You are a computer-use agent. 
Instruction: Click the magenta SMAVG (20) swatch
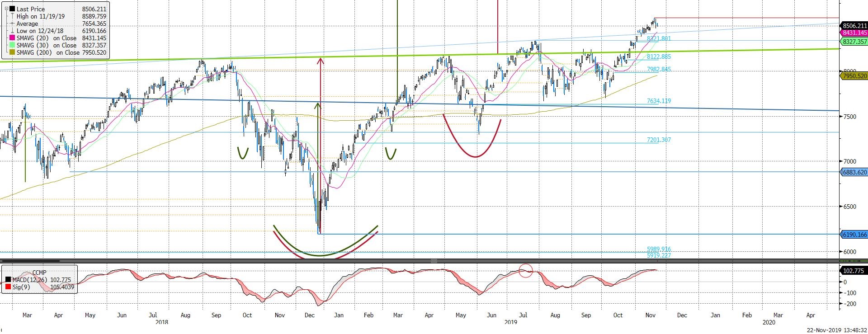tap(12, 38)
